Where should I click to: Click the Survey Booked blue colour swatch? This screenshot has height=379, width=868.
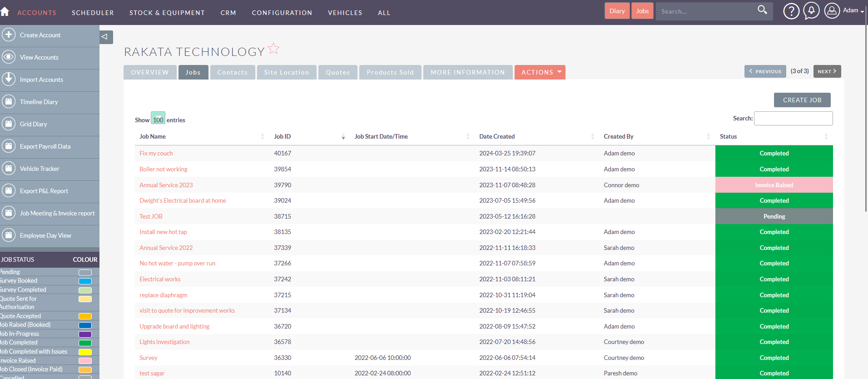85,281
